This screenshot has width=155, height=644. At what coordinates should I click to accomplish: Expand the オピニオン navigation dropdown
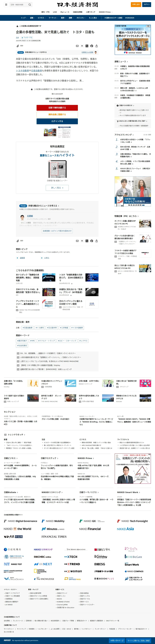(81, 18)
